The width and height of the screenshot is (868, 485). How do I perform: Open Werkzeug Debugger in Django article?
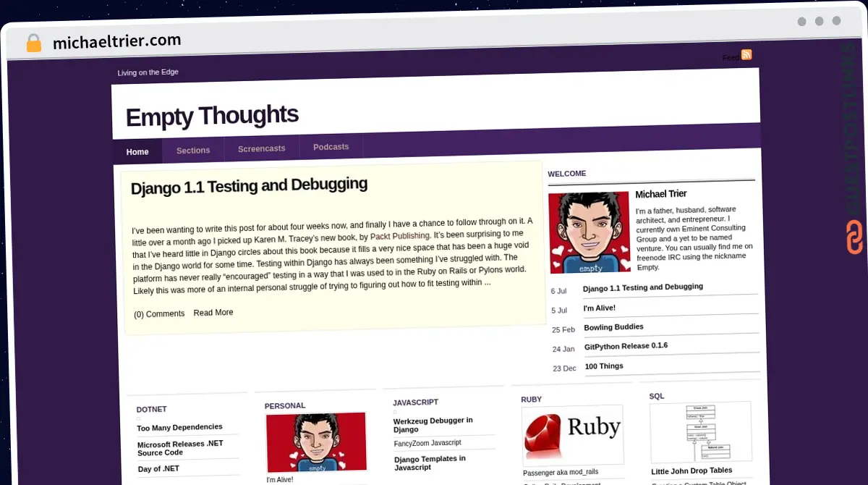433,425
